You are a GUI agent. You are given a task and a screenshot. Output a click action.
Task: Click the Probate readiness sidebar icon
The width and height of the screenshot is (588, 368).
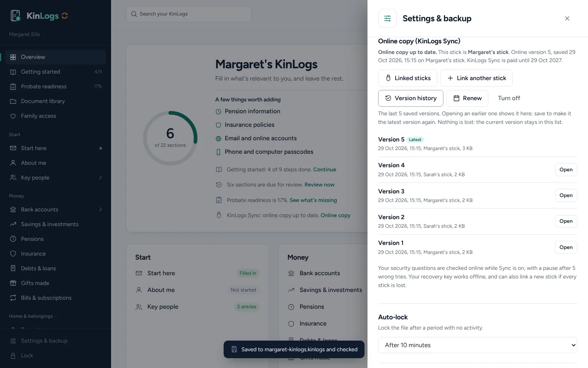(13, 87)
